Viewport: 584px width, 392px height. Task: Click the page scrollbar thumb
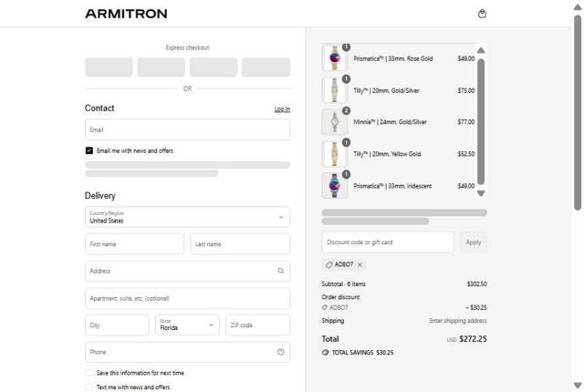pyautogui.click(x=578, y=112)
